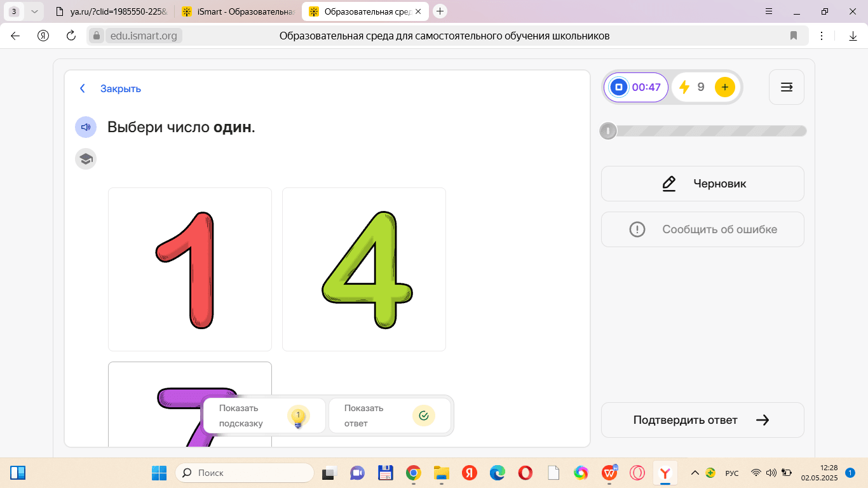Click Закрыть to close the exercise

click(120, 89)
